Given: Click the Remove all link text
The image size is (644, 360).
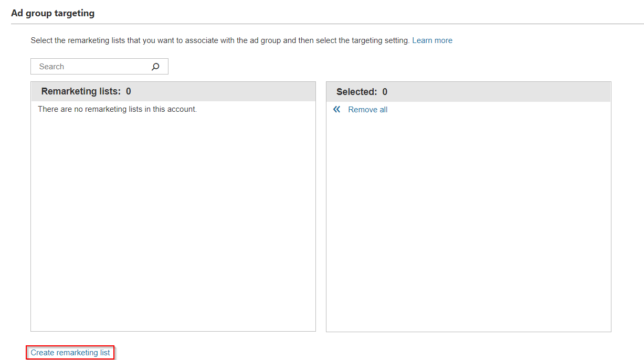Looking at the screenshot, I should click(x=367, y=110).
